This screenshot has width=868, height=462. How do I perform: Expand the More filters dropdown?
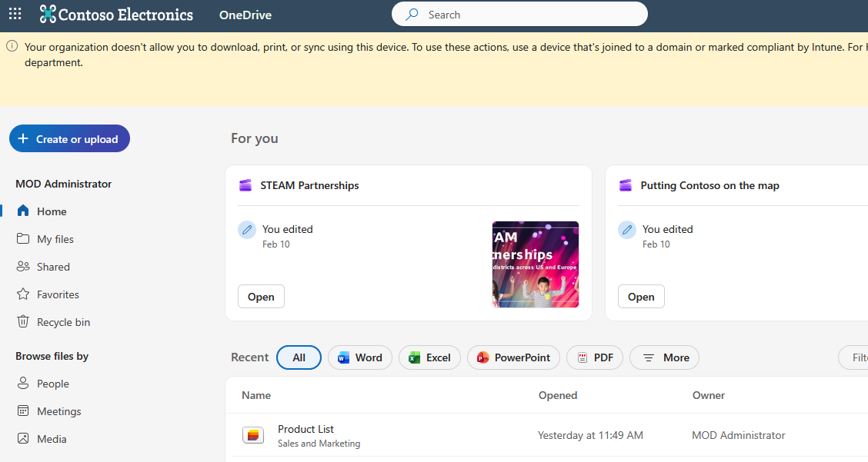click(664, 357)
